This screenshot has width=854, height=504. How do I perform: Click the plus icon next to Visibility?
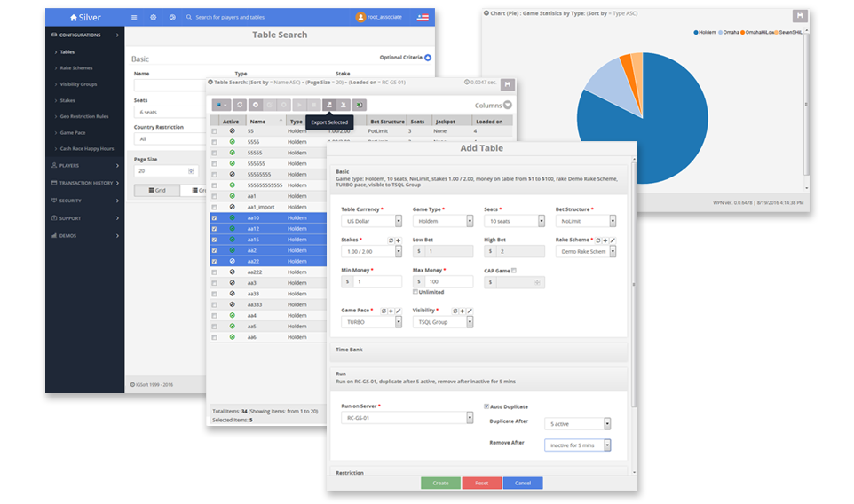463,311
